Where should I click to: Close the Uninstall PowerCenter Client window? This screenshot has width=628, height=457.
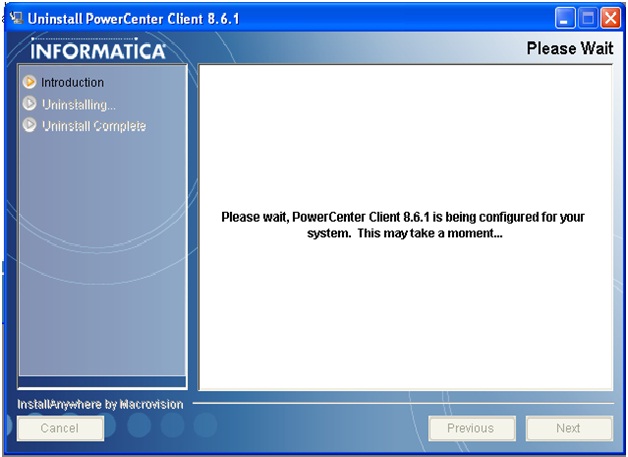tap(610, 18)
